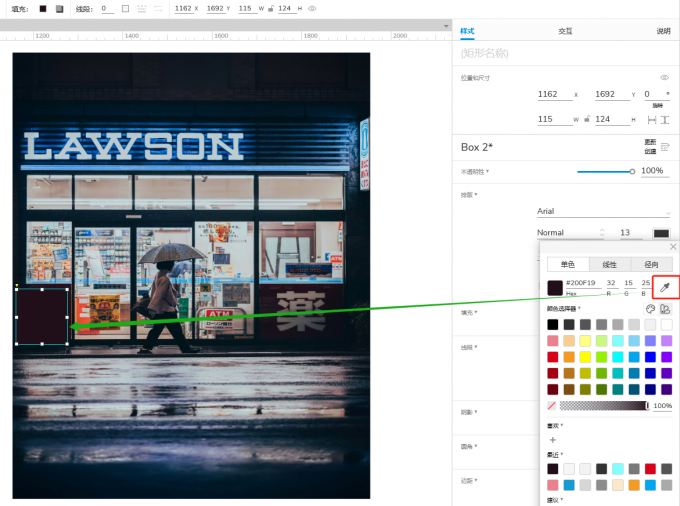Viewport: 680px width, 506px height.
Task: Edit font size field showing 13
Action: [631, 233]
